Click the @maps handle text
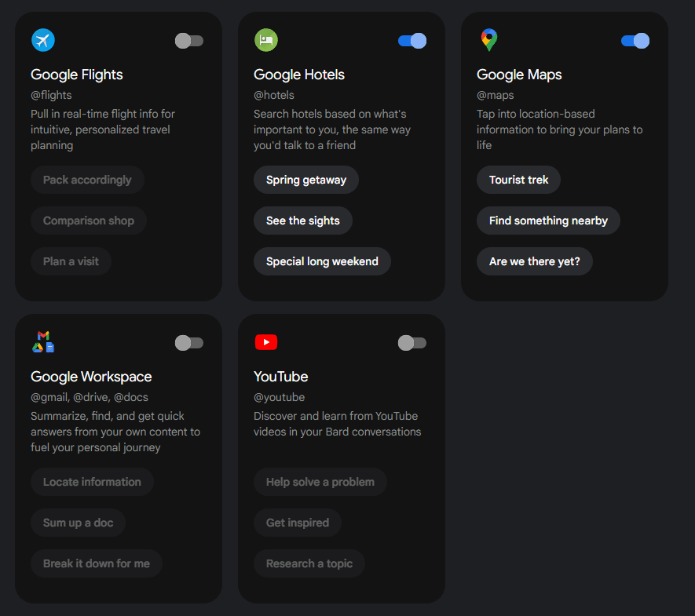Viewport: 695px width, 616px height. point(495,95)
